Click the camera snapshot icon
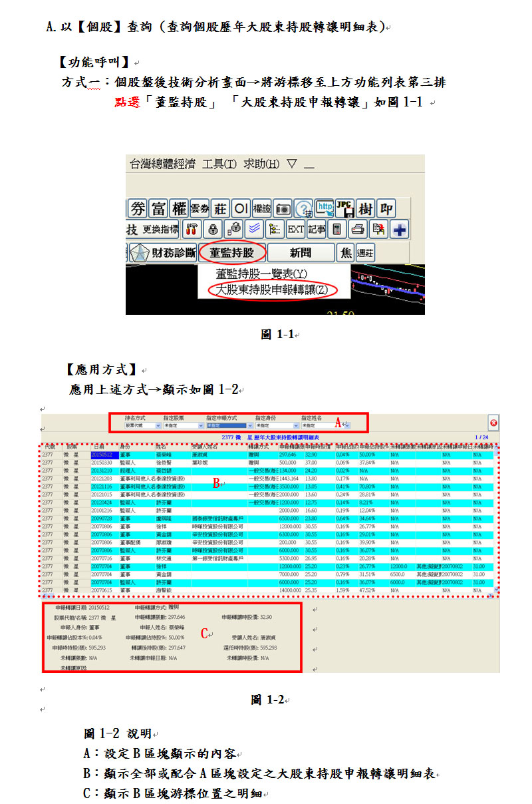The image size is (532, 804). click(x=283, y=208)
